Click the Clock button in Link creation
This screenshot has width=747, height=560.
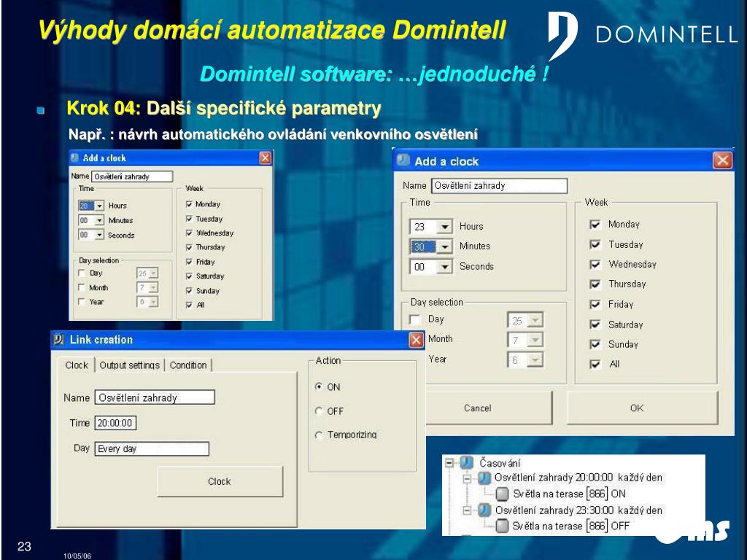tap(220, 481)
